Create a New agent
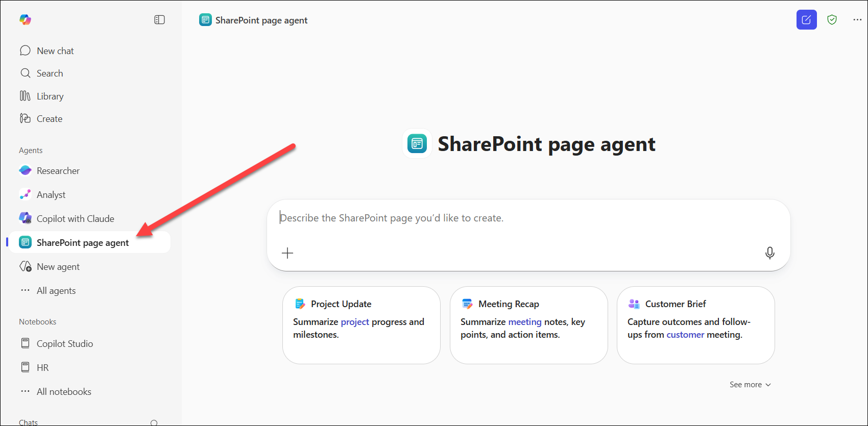The width and height of the screenshot is (868, 426). click(x=58, y=267)
